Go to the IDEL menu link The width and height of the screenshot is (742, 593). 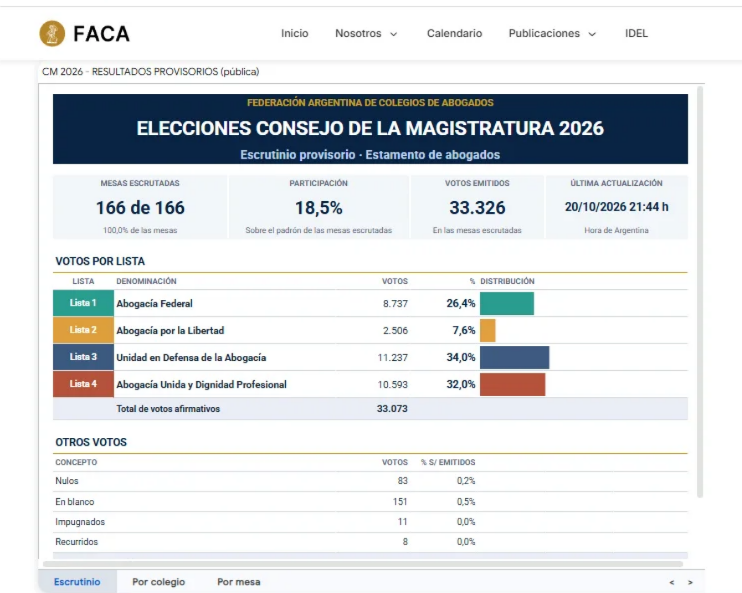click(x=636, y=33)
